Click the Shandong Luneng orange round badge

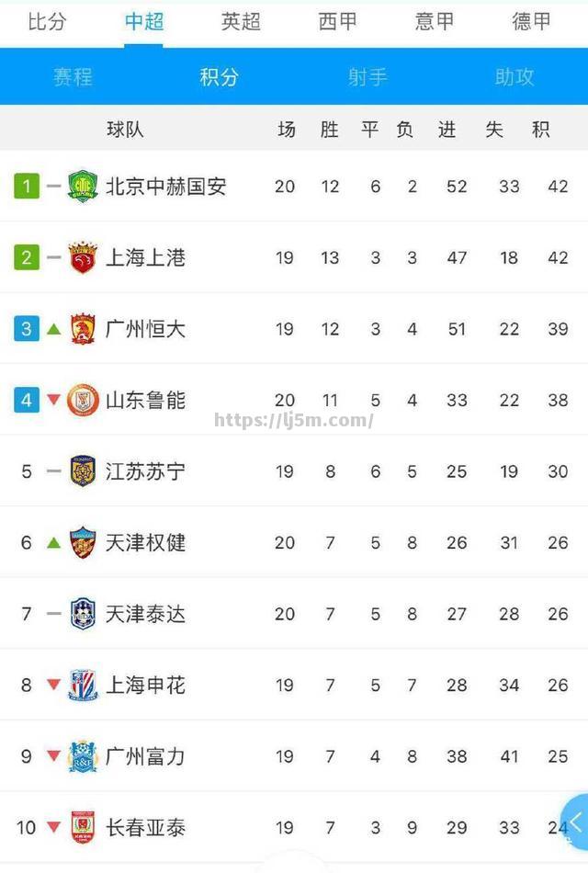(83, 400)
